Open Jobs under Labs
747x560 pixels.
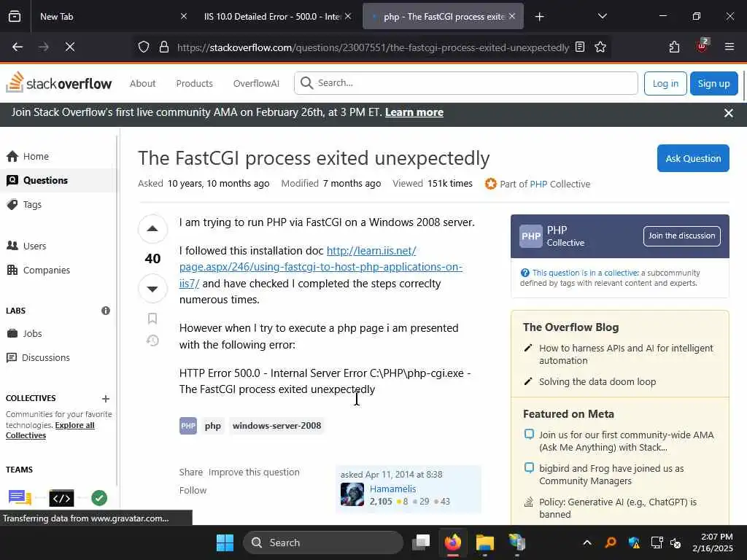(57, 333)
